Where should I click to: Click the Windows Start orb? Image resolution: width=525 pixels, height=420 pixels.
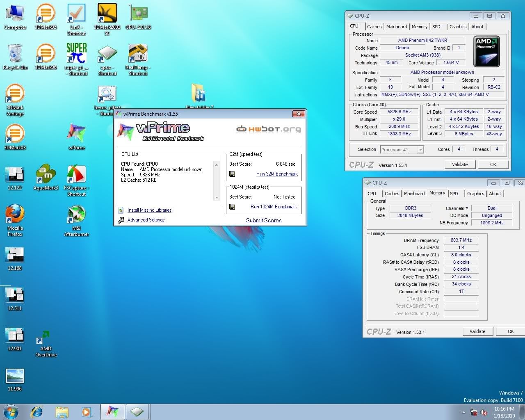pyautogui.click(x=10, y=411)
